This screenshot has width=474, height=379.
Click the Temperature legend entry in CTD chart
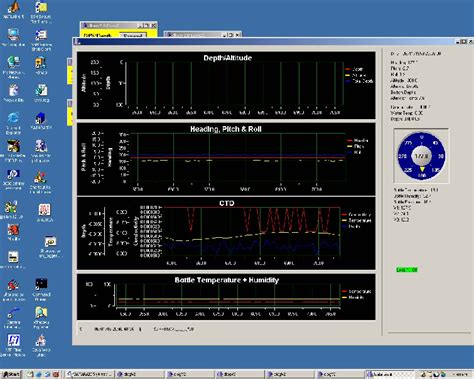pyautogui.click(x=357, y=220)
